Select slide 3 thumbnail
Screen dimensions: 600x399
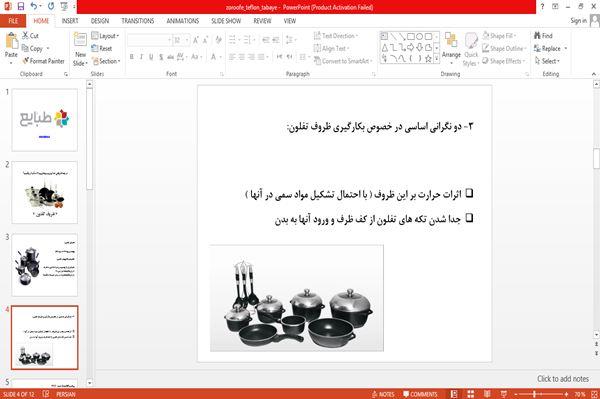click(x=44, y=265)
